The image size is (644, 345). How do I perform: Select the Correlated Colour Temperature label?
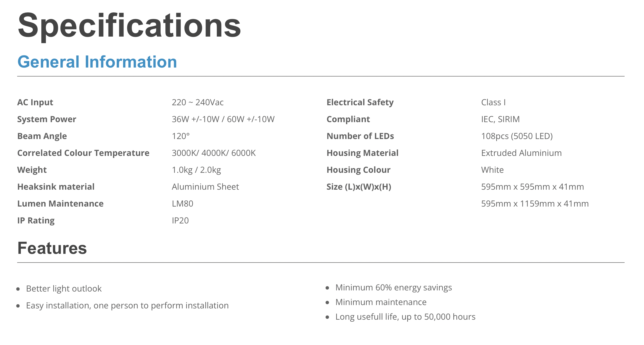point(83,153)
